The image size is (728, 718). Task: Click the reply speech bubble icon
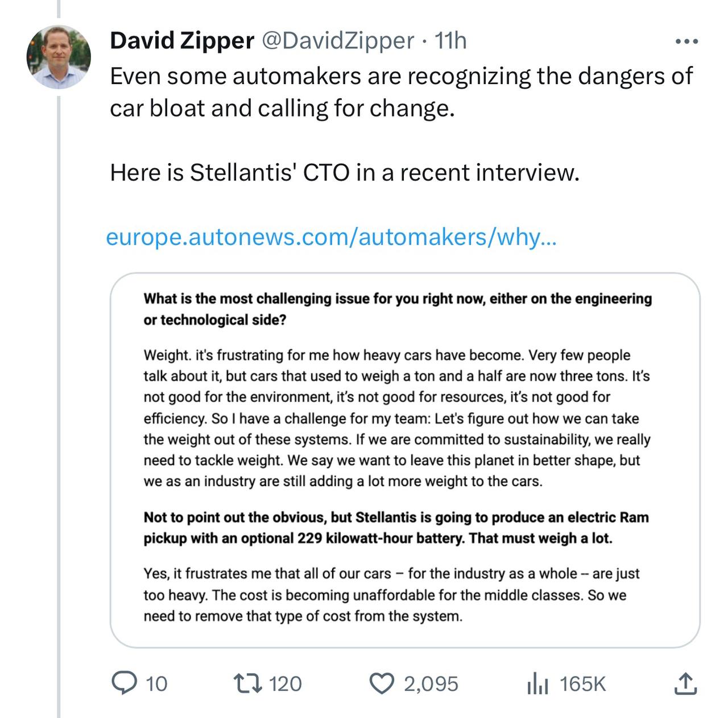click(x=124, y=683)
